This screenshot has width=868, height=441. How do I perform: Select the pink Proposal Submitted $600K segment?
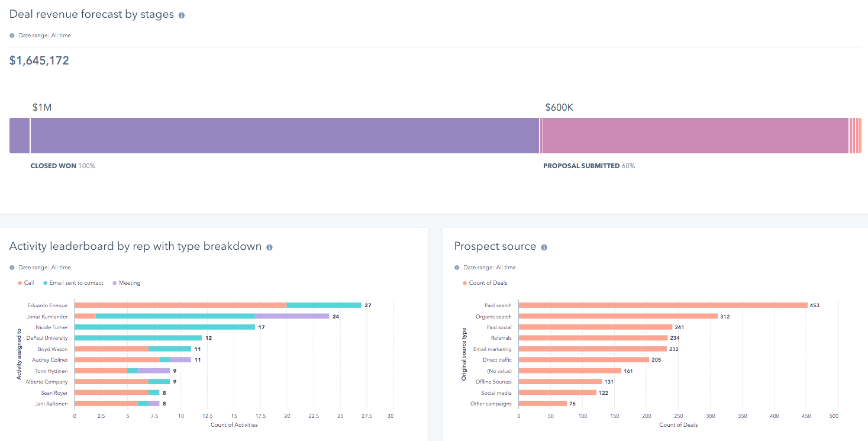click(x=695, y=136)
